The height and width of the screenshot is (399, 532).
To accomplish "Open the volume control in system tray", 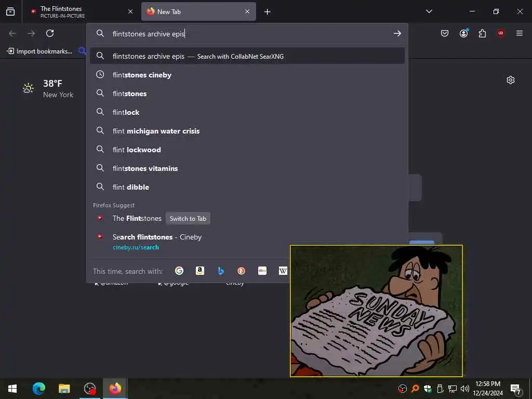I will point(465,389).
